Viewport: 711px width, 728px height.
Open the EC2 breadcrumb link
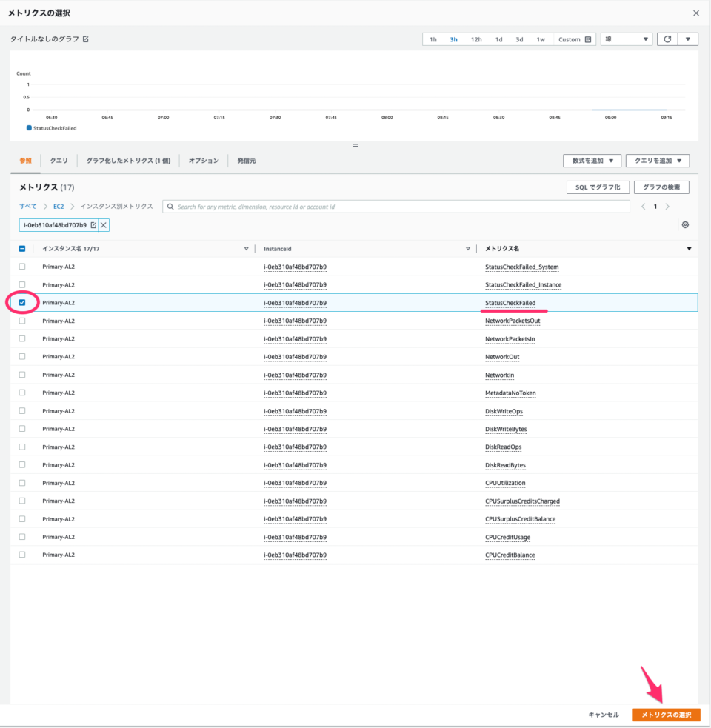[59, 207]
